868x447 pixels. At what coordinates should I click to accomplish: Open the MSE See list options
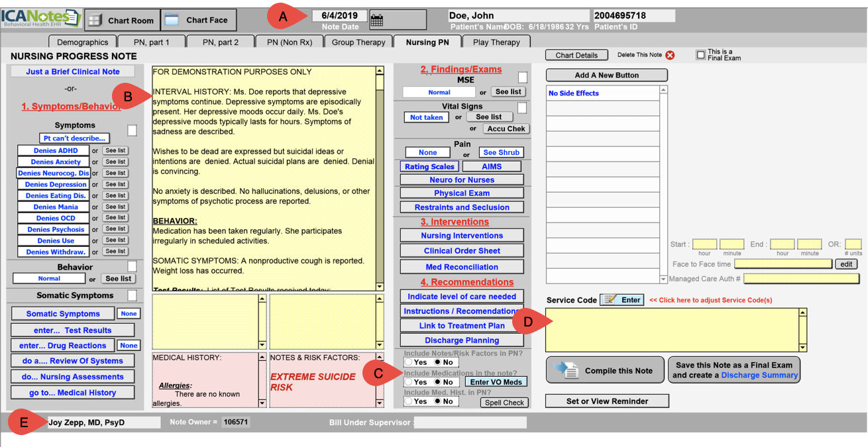point(508,92)
